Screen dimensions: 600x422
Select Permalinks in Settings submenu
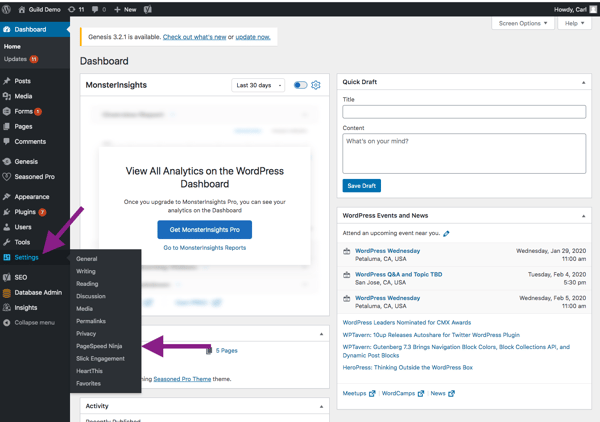tap(91, 321)
